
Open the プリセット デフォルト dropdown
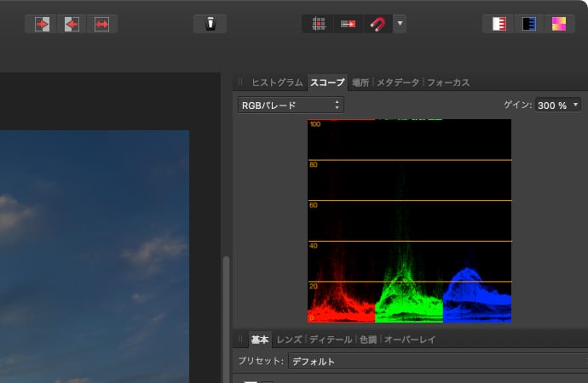coord(435,362)
